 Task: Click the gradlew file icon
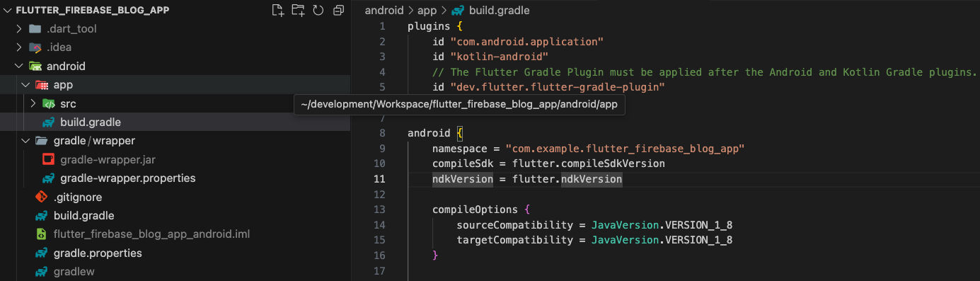click(41, 272)
